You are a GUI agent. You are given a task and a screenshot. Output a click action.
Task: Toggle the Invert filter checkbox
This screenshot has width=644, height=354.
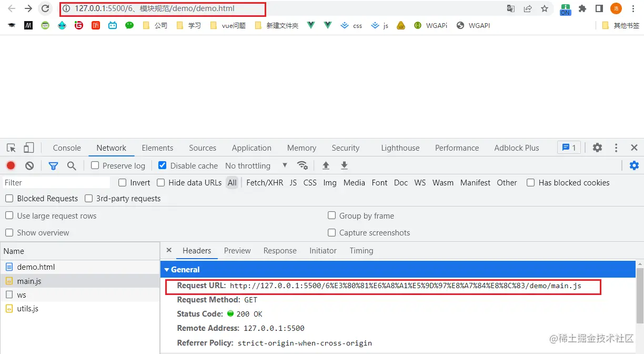pos(122,183)
